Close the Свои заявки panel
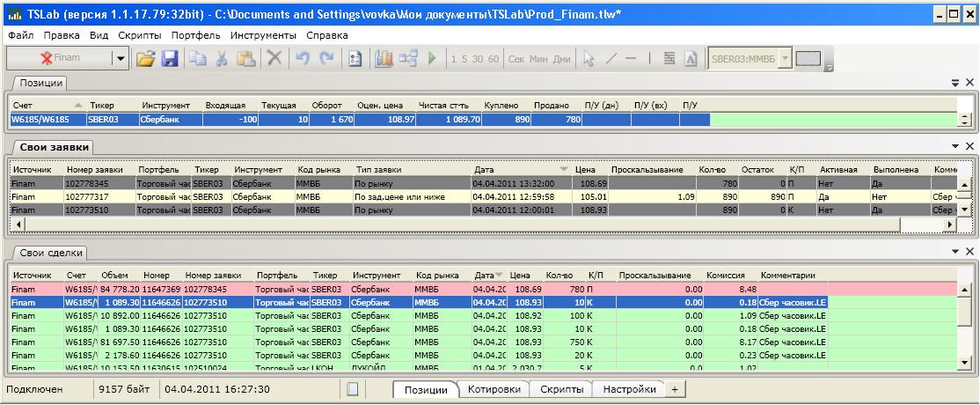 969,145
